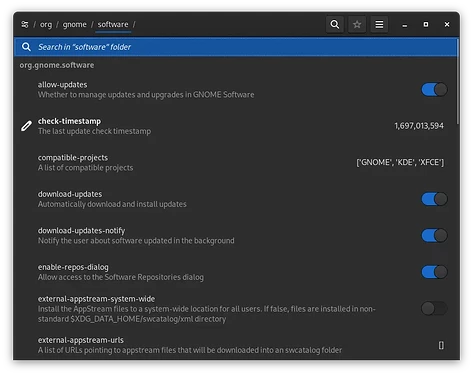472x375 pixels.
Task: Navigate to the org path segment
Action: click(x=46, y=24)
